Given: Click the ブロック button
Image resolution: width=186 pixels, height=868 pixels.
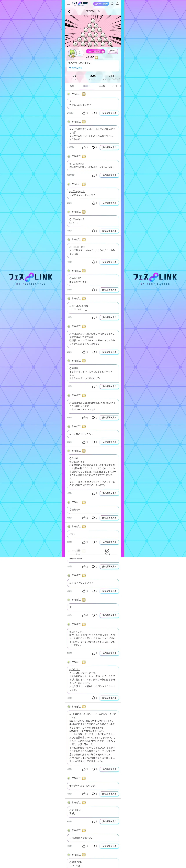Looking at the screenshot, I should point(107,552).
